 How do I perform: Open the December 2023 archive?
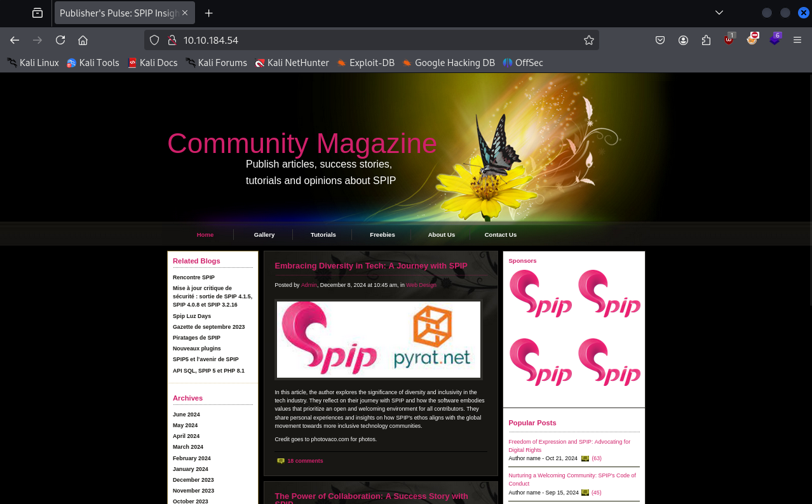pos(193,480)
